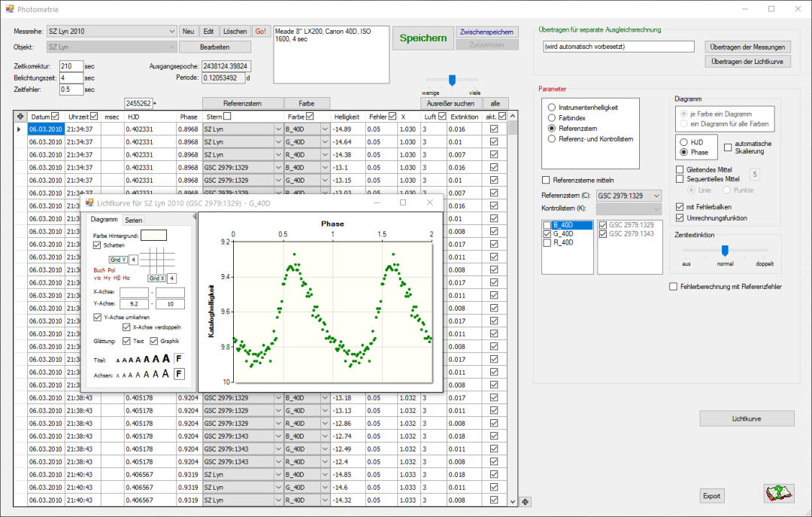Expand the Referenzstern (C) dropdown
The width and height of the screenshot is (812, 517).
coord(656,196)
